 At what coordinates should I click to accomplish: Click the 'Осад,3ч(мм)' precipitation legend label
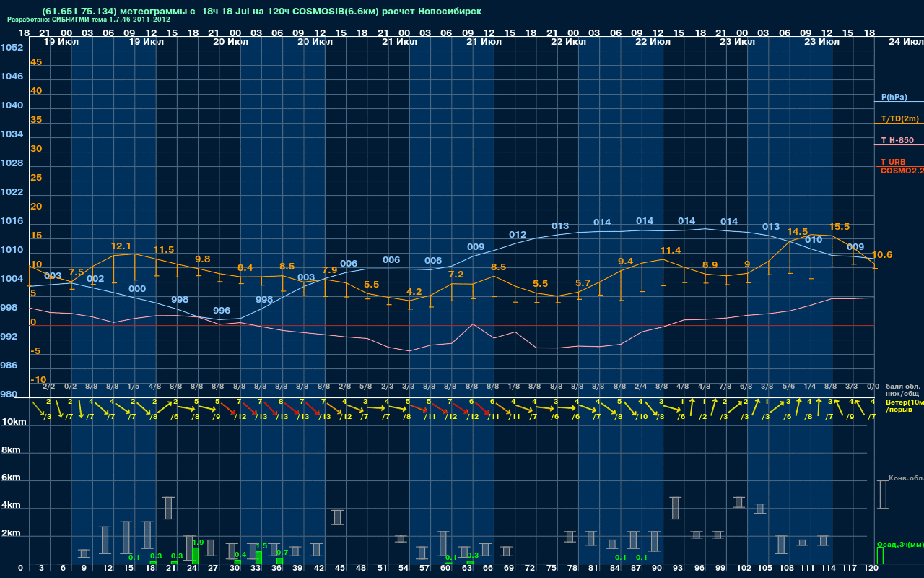(899, 544)
